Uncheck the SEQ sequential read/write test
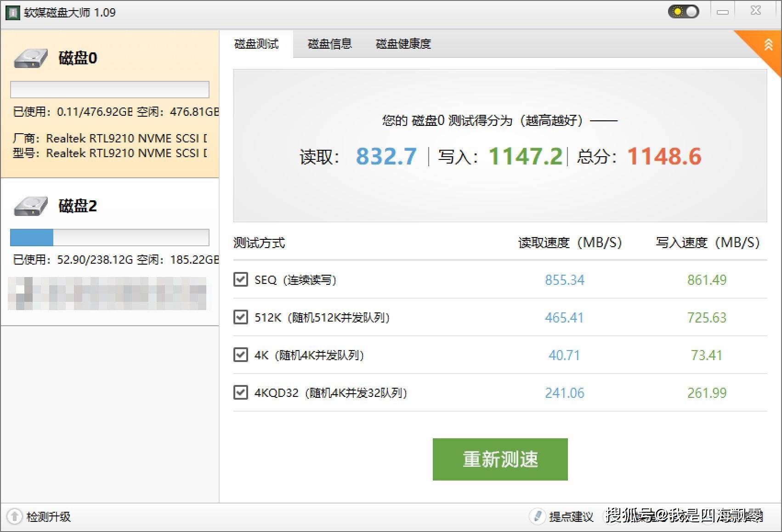 coord(240,279)
